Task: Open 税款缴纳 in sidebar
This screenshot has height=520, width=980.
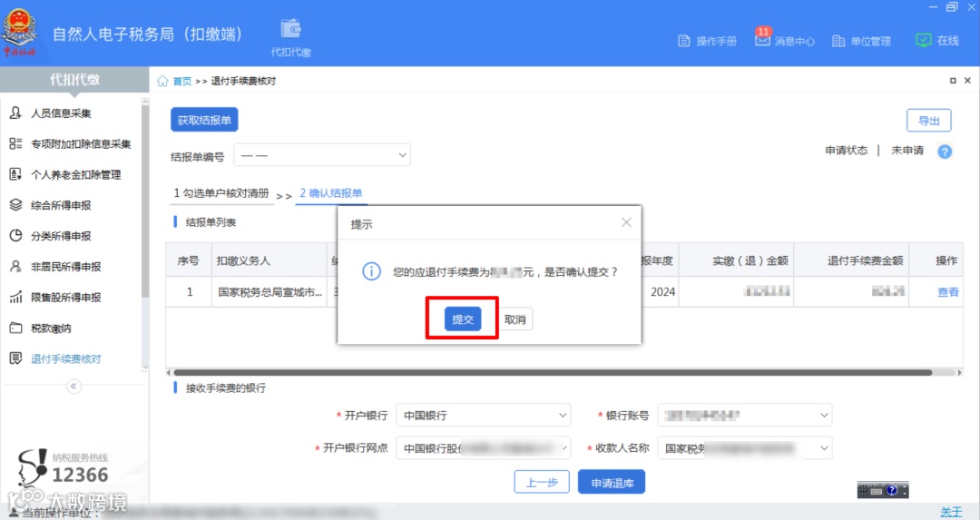Action: point(51,329)
